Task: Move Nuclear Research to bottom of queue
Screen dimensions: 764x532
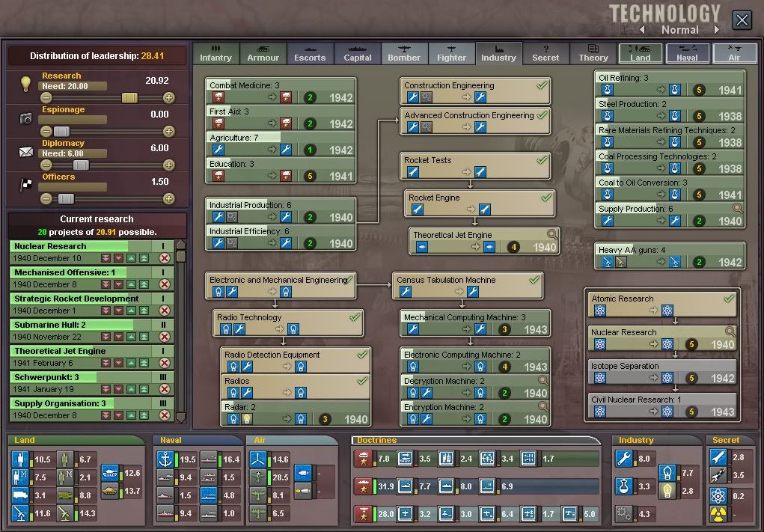Action: pyautogui.click(x=106, y=258)
